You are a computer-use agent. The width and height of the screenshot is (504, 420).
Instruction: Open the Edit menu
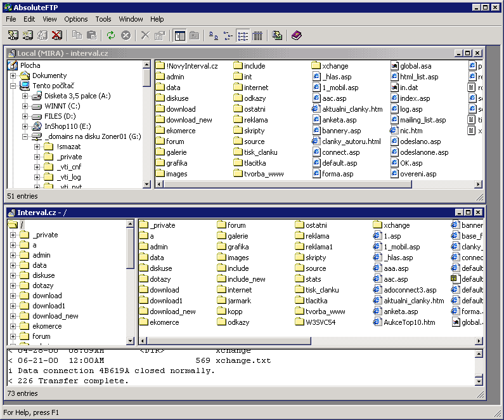pos(29,19)
